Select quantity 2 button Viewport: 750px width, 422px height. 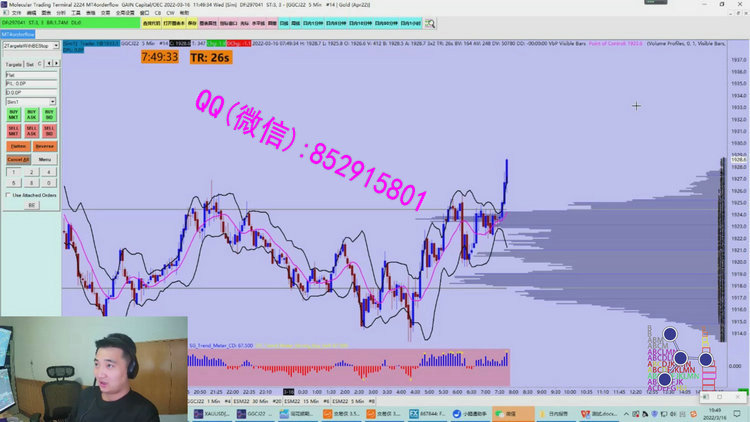[31, 172]
